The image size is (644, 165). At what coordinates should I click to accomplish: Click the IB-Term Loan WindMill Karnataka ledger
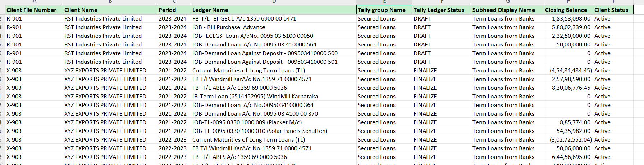[x=255, y=97]
